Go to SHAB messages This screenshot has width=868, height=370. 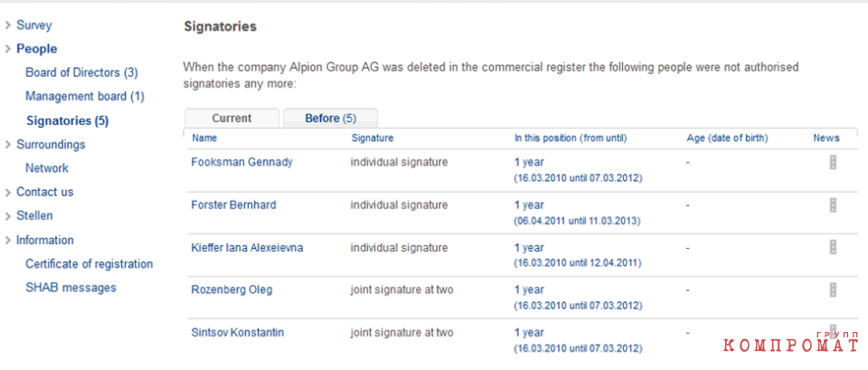pyautogui.click(x=71, y=288)
